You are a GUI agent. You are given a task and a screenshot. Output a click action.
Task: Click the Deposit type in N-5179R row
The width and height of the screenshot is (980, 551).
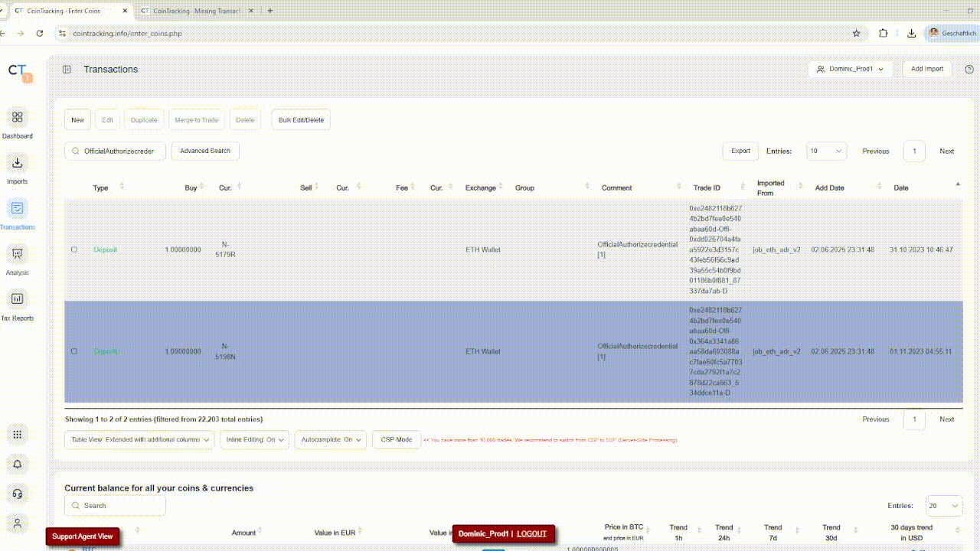(106, 249)
